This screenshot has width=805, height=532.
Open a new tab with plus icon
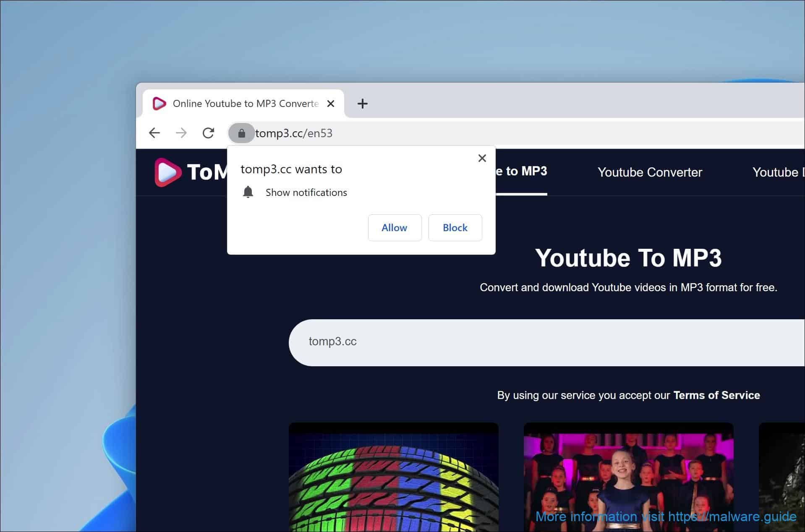(x=363, y=104)
